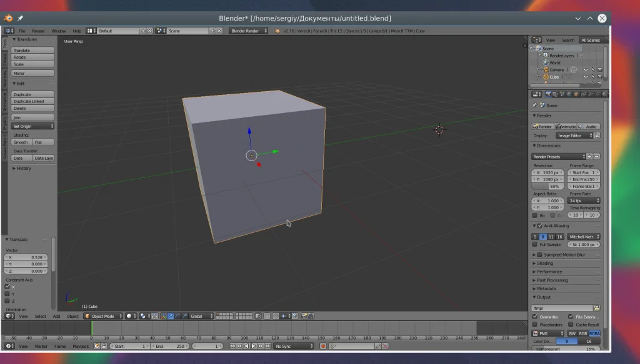640x364 pixels.
Task: Open the PNG file format dropdown
Action: coord(547,333)
